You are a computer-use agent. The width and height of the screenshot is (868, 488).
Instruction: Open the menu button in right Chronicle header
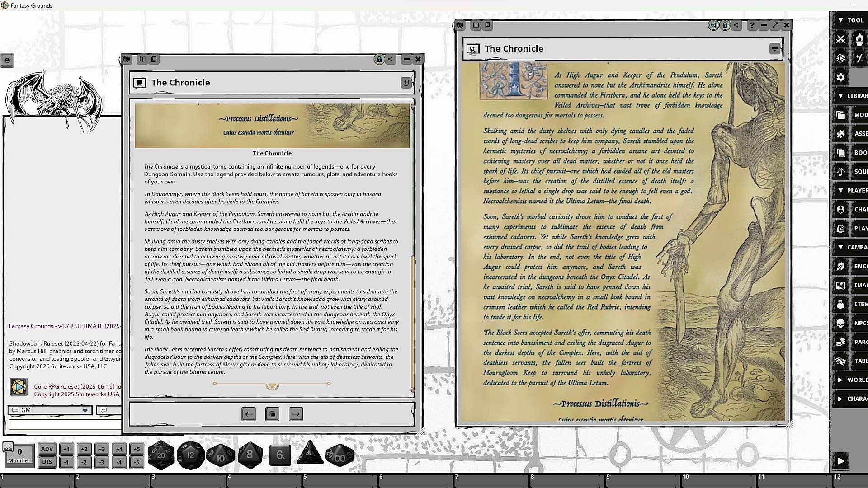tap(774, 49)
